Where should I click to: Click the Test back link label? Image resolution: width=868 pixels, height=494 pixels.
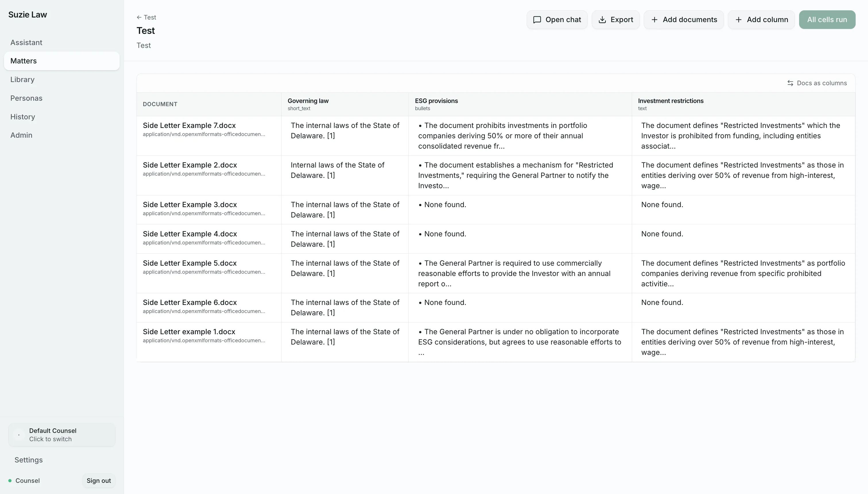[x=150, y=17]
